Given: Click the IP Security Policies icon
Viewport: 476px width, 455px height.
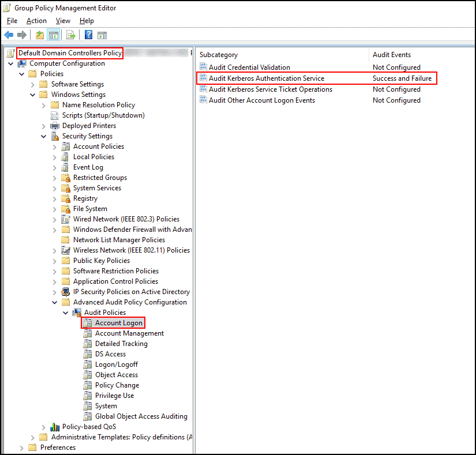Looking at the screenshot, I should [x=66, y=292].
